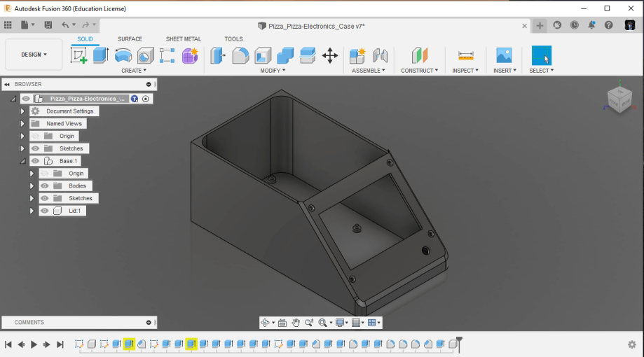644x357 pixels.
Task: Select the Shell tool
Action: [x=263, y=55]
